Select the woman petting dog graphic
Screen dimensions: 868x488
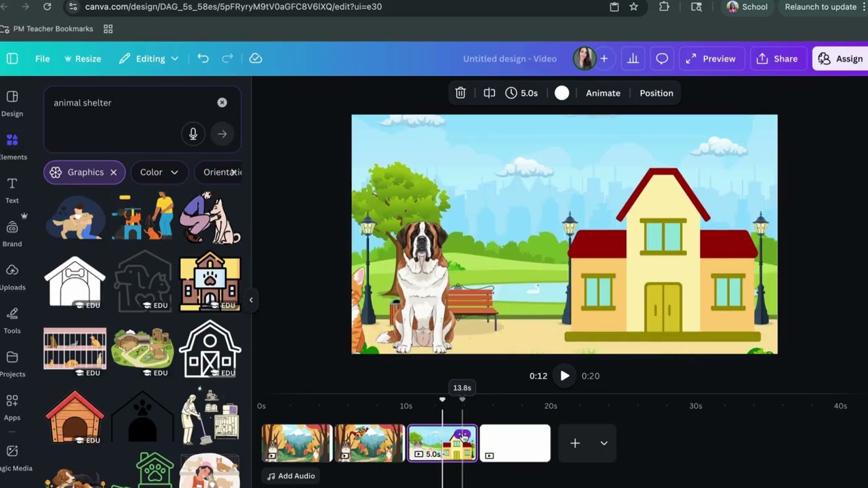coord(210,216)
